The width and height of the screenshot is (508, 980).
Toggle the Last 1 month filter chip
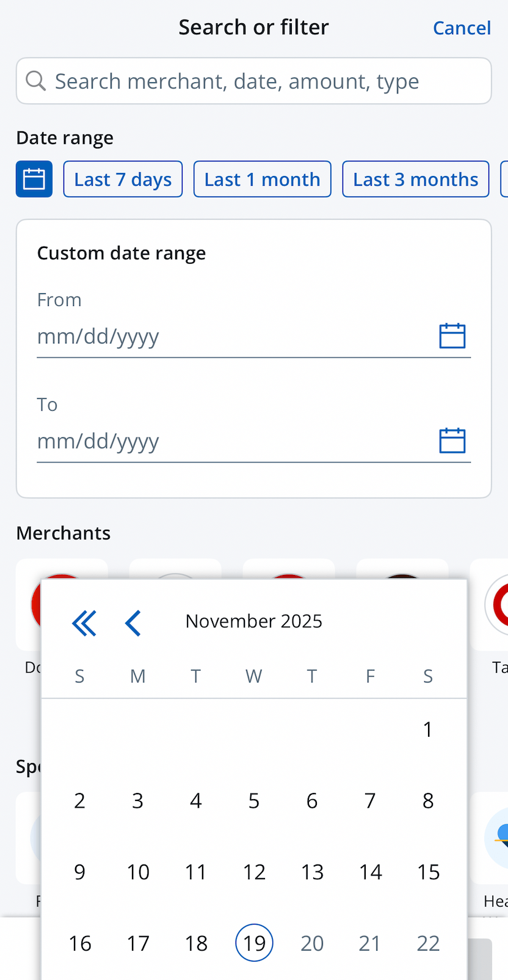point(262,178)
